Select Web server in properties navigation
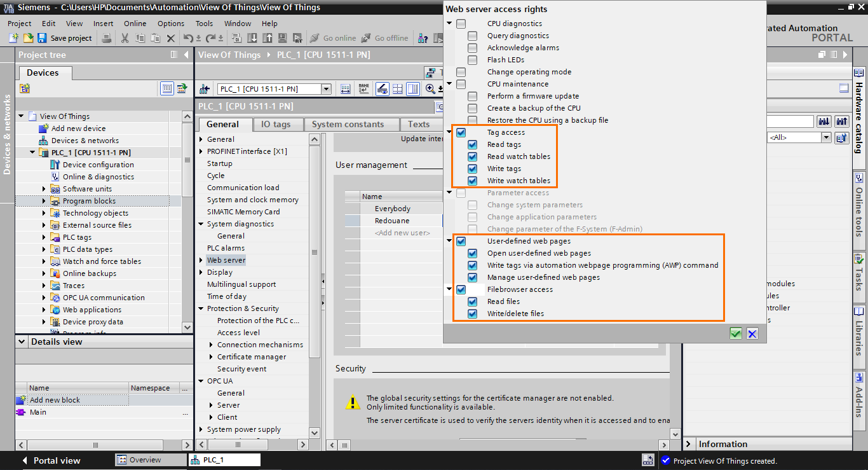 tap(226, 260)
